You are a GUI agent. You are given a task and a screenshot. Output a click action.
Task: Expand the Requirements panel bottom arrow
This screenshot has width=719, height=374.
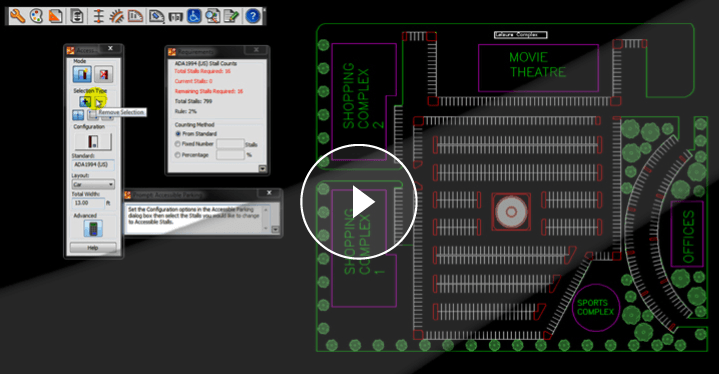pos(263,169)
